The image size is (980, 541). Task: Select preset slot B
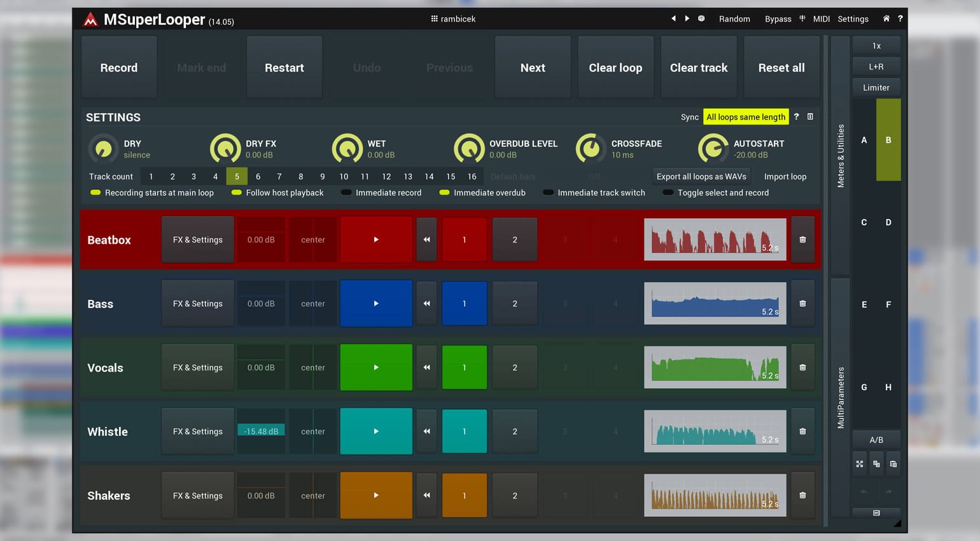point(888,140)
